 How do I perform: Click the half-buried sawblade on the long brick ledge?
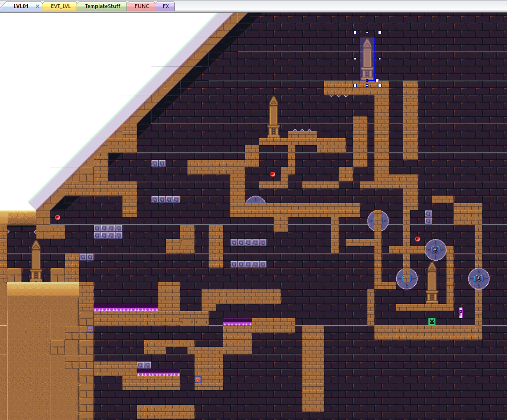[256, 200]
